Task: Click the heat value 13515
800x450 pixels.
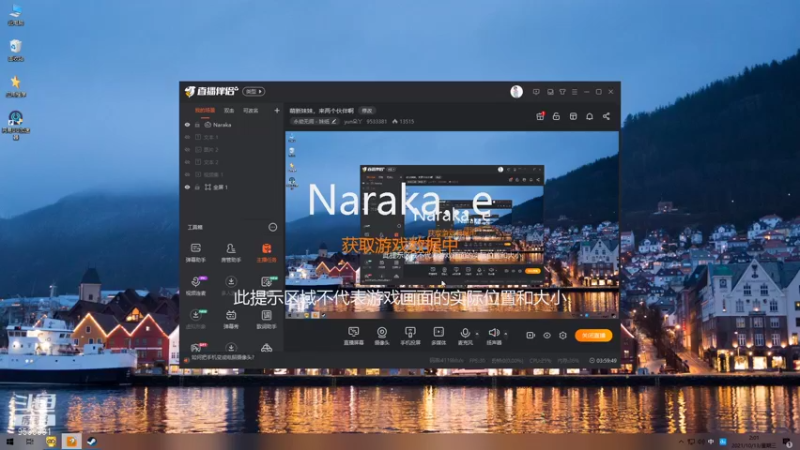Action: tap(407, 121)
